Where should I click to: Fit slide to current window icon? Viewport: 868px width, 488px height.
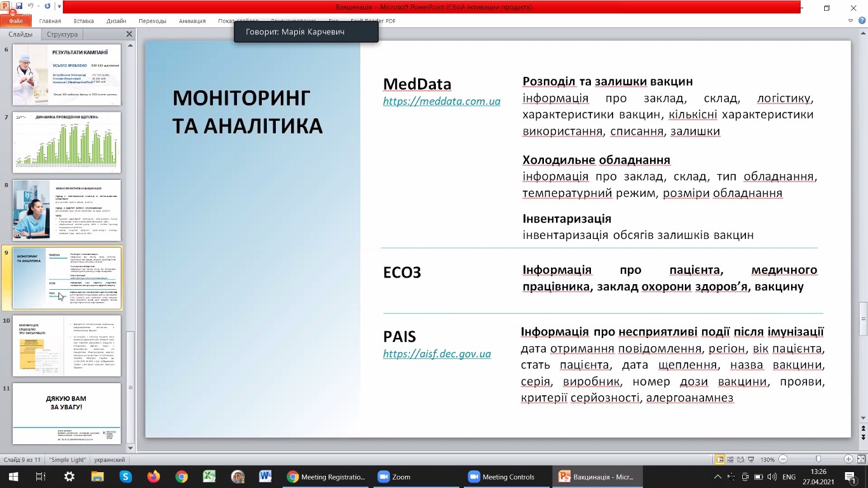click(862, 459)
